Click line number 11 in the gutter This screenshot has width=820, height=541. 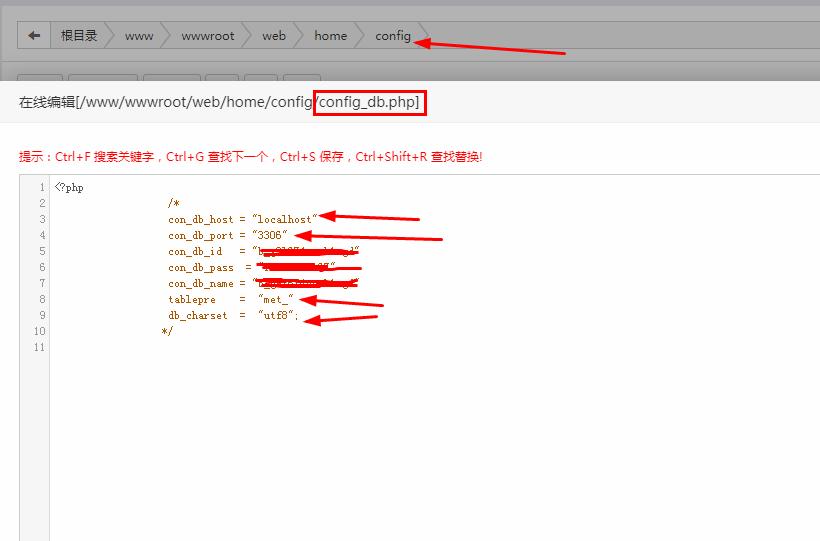tap(38, 348)
